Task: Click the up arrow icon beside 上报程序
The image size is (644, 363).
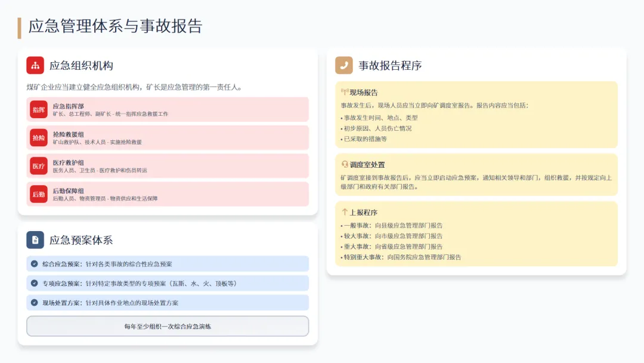Action: pyautogui.click(x=345, y=212)
